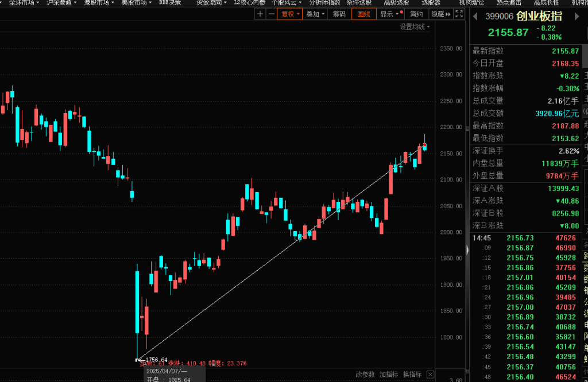Open the 叠加 overlay dropdown
Screen dimensions: 588x382
315,14
